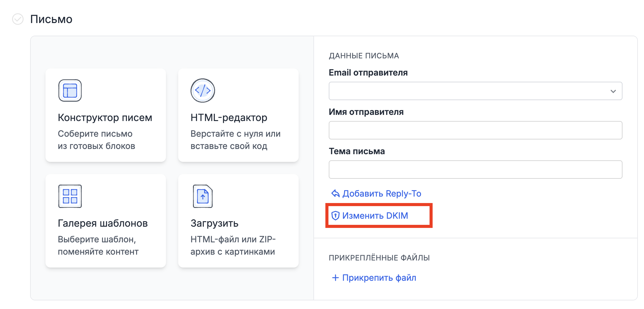Viewport: 644px width, 309px height.
Task: Select the HTML-редактор card title
Action: [x=229, y=118]
